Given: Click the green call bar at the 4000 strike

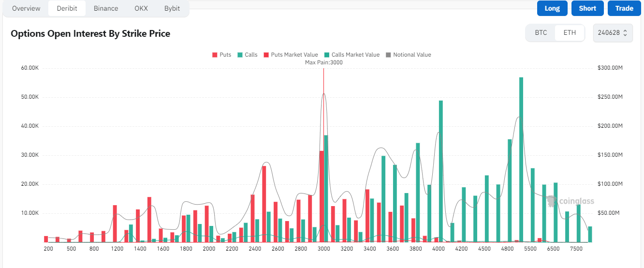Looking at the screenshot, I should point(441,171).
